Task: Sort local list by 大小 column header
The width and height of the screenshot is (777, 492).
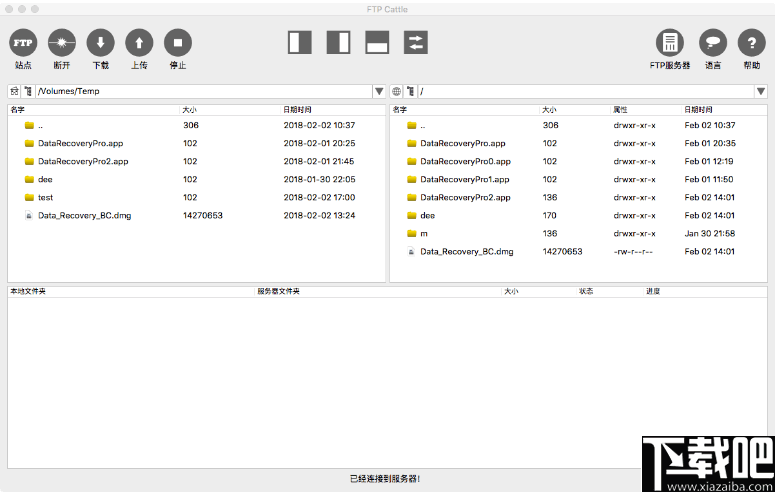Action: (230, 109)
